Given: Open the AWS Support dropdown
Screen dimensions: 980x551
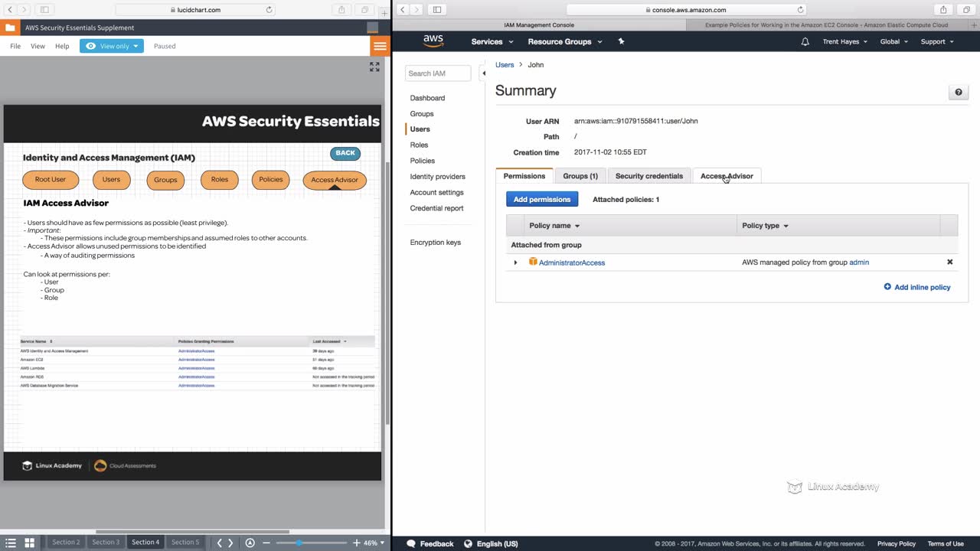Looking at the screenshot, I should point(937,41).
